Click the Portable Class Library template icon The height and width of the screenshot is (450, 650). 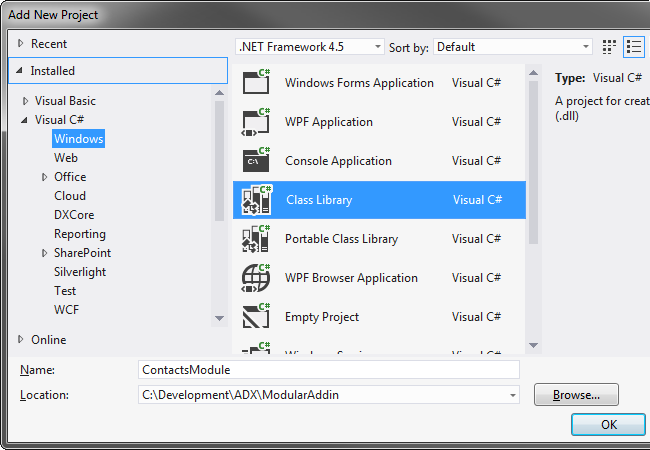tap(256, 239)
